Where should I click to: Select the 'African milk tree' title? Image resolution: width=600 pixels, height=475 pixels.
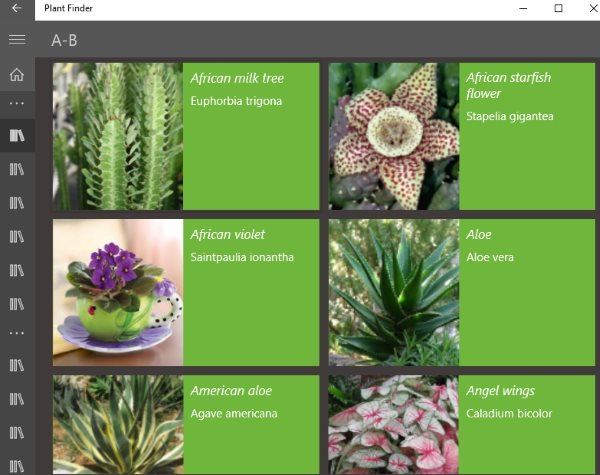237,78
